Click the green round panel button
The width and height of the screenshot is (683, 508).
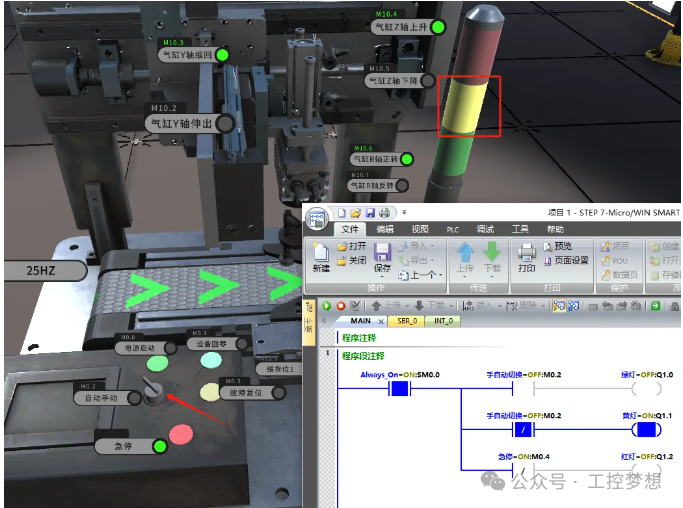click(x=157, y=364)
